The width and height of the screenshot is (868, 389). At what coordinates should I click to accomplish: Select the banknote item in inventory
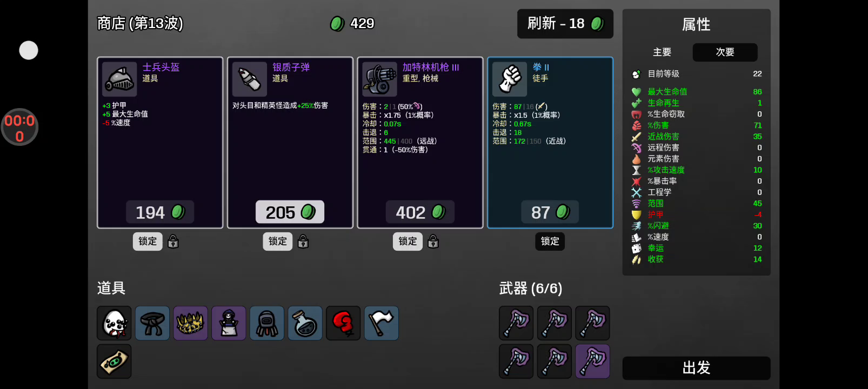114,361
